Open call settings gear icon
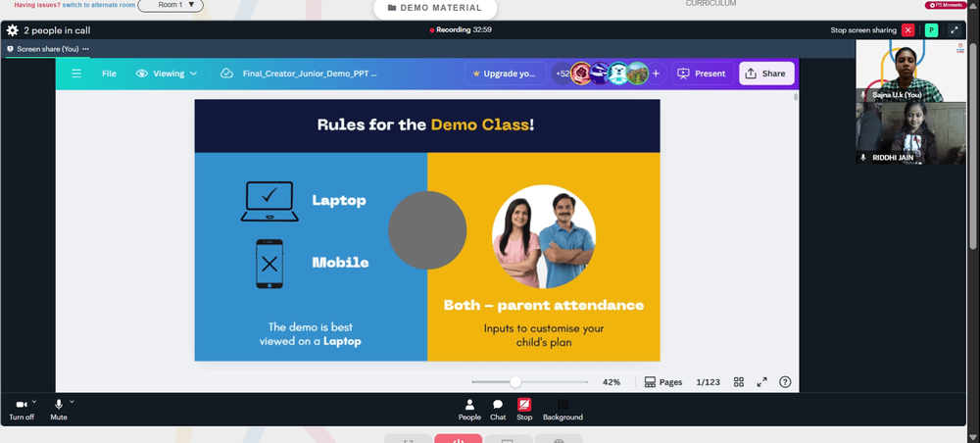 pos(13,30)
